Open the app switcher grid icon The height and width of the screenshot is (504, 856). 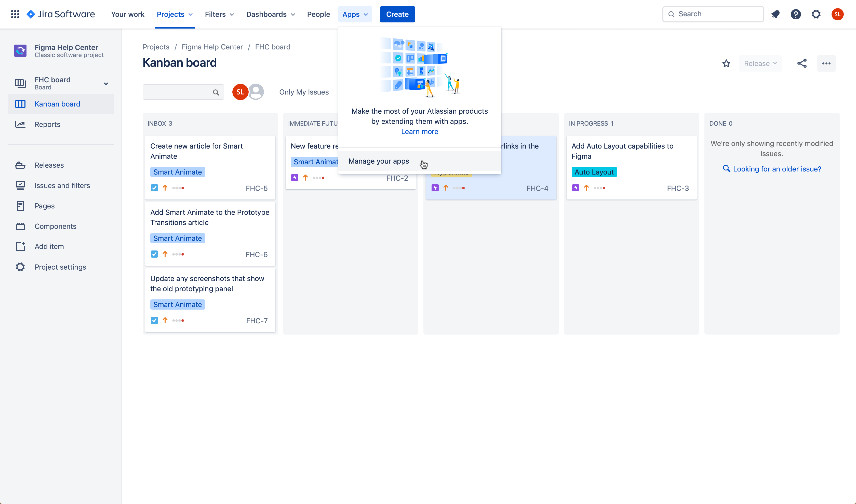click(x=15, y=14)
